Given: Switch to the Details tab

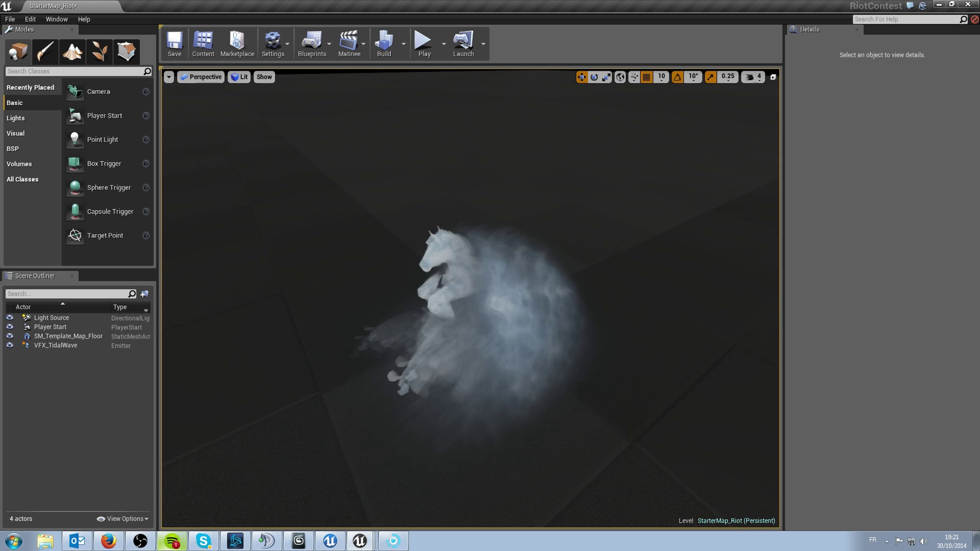Looking at the screenshot, I should click(825, 29).
